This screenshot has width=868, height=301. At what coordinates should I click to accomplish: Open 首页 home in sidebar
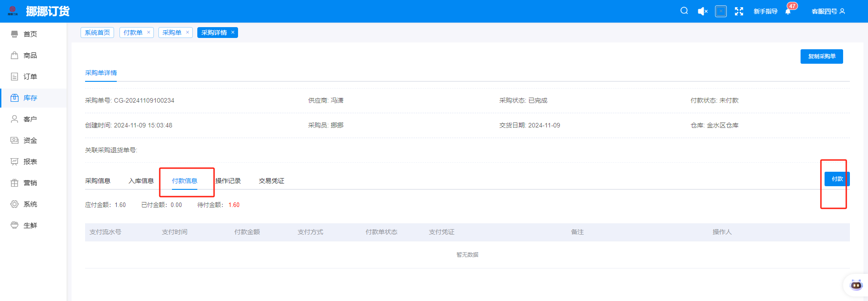tap(30, 34)
